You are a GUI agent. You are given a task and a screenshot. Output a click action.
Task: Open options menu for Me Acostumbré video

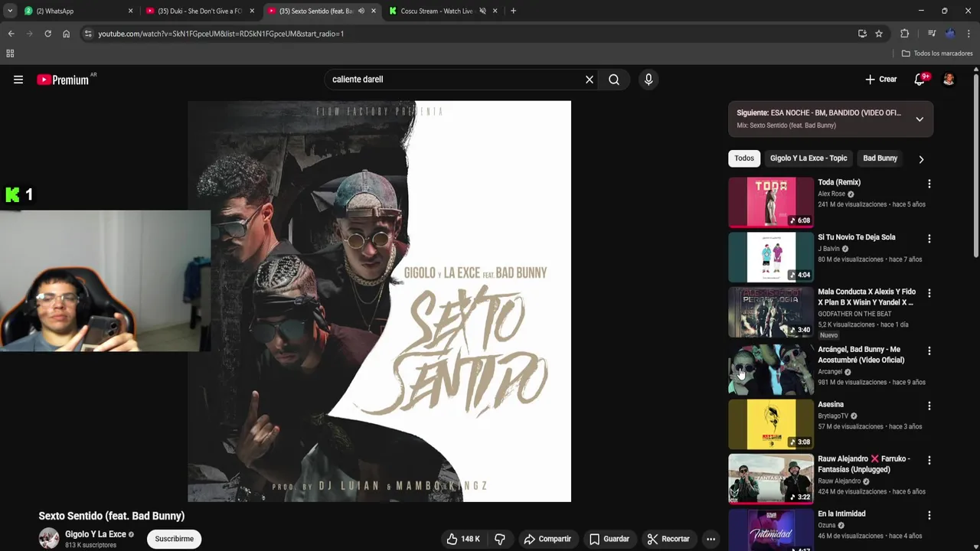pos(929,350)
